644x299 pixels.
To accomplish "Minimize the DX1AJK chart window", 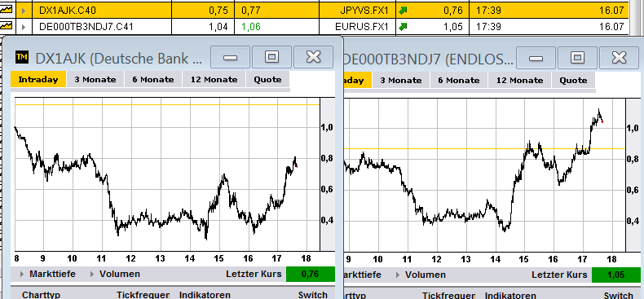I will click(x=231, y=57).
